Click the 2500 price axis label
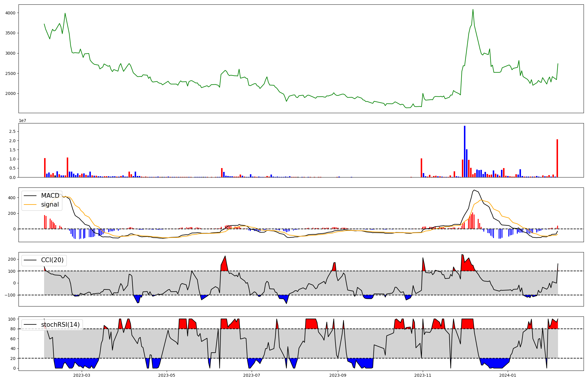The height and width of the screenshot is (382, 588). [10, 73]
